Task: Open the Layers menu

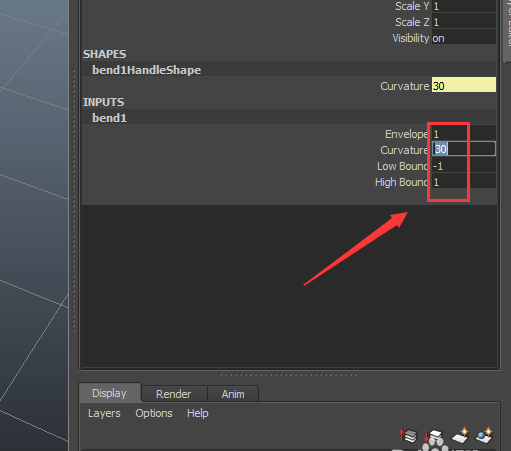Action: [104, 413]
